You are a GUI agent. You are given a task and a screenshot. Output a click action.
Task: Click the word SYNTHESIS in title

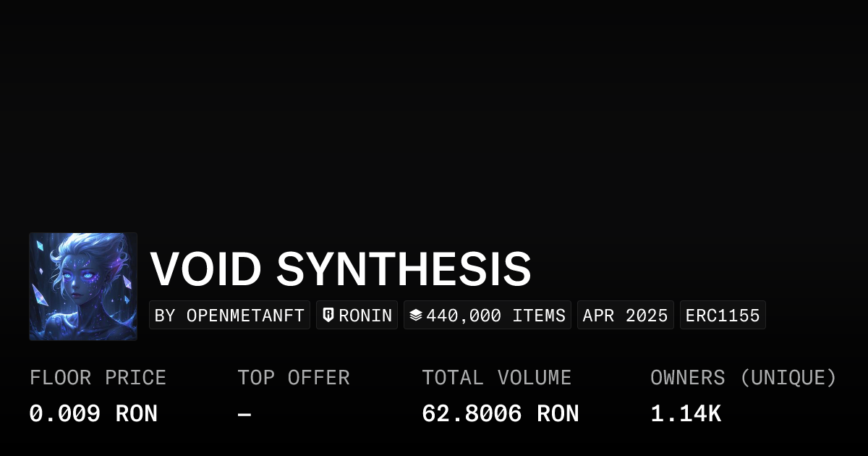click(x=404, y=269)
